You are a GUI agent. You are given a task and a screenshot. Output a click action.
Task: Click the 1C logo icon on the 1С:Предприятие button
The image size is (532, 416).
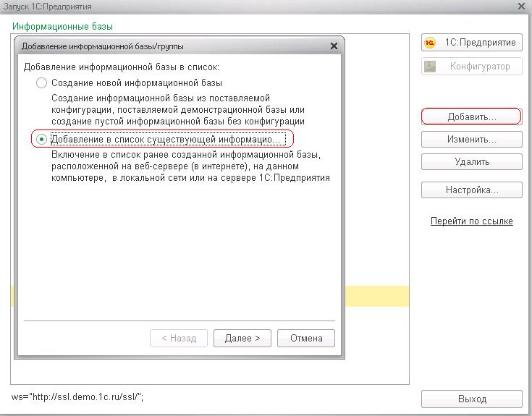(430, 43)
